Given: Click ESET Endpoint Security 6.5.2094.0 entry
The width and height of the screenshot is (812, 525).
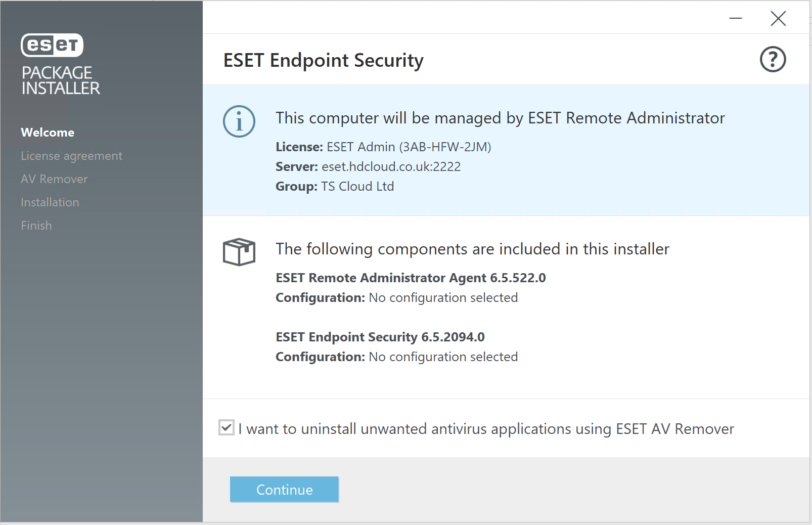Looking at the screenshot, I should tap(380, 337).
